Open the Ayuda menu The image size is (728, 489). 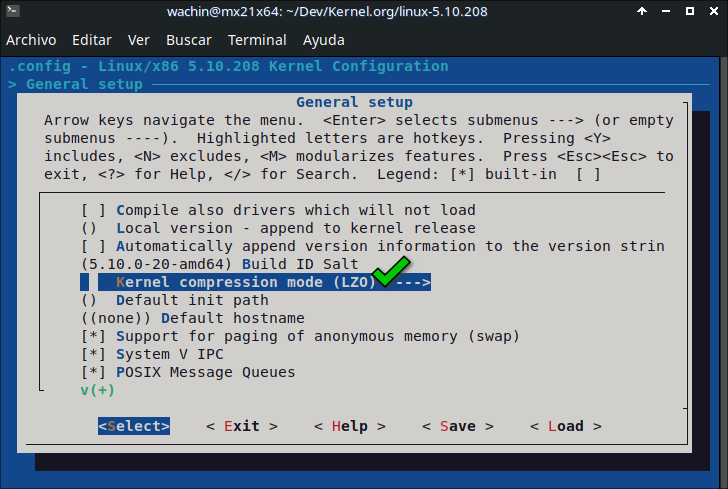click(324, 40)
